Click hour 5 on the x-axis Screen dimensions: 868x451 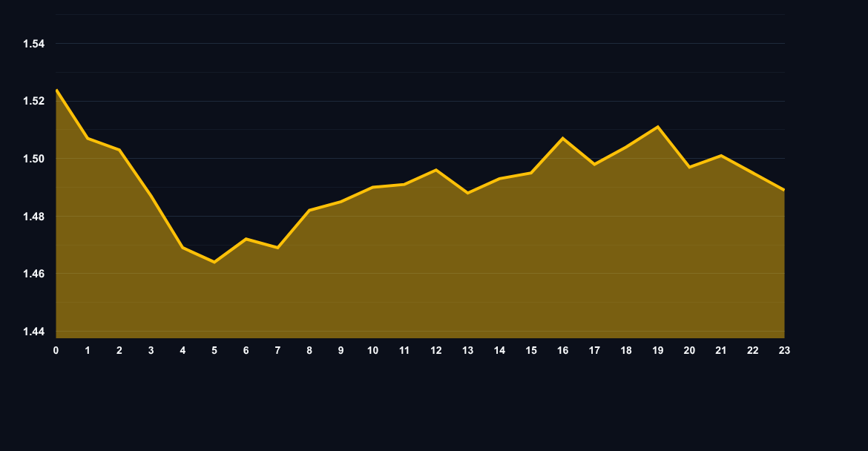tap(214, 351)
